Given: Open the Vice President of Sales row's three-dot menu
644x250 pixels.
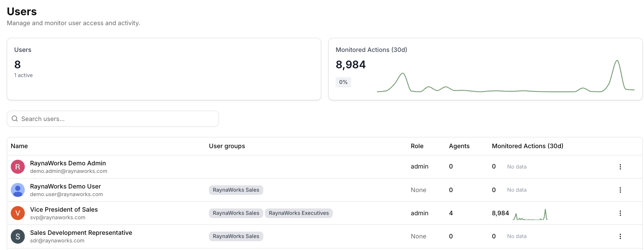Looking at the screenshot, I should coord(620,213).
